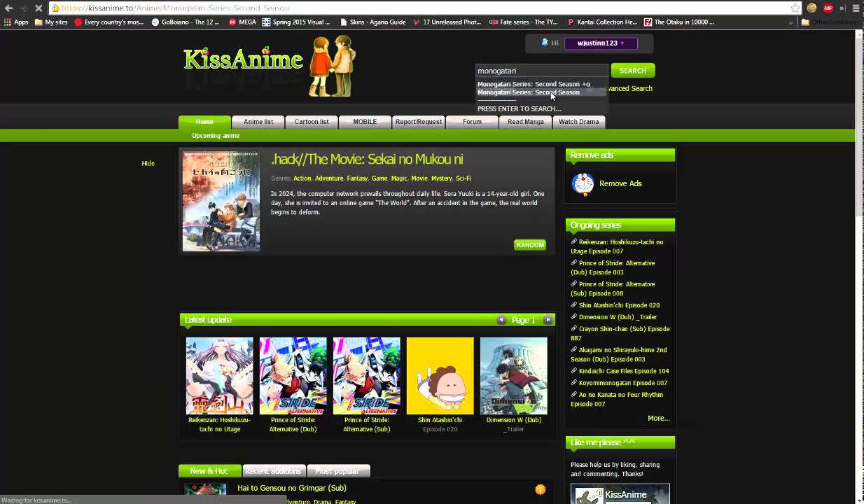Open the yellow Shin Atashin'chi thumbnail
The height and width of the screenshot is (504, 864).
pos(440,376)
